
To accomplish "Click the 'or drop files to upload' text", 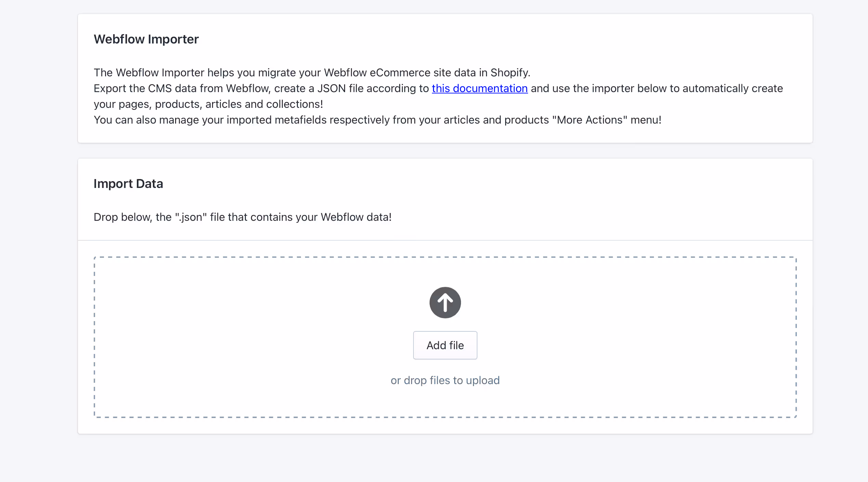I will (445, 380).
